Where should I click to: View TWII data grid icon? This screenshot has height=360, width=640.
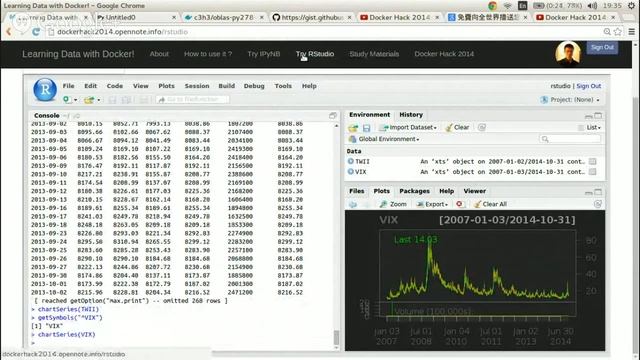[x=593, y=162]
